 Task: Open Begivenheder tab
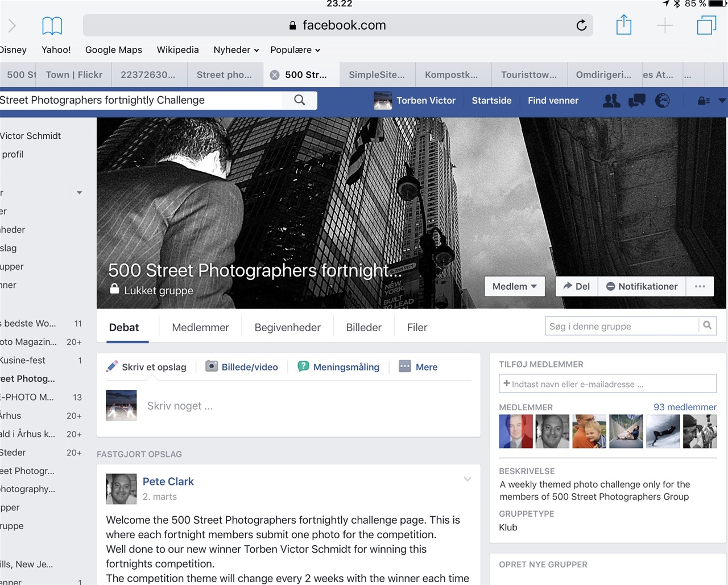(287, 327)
